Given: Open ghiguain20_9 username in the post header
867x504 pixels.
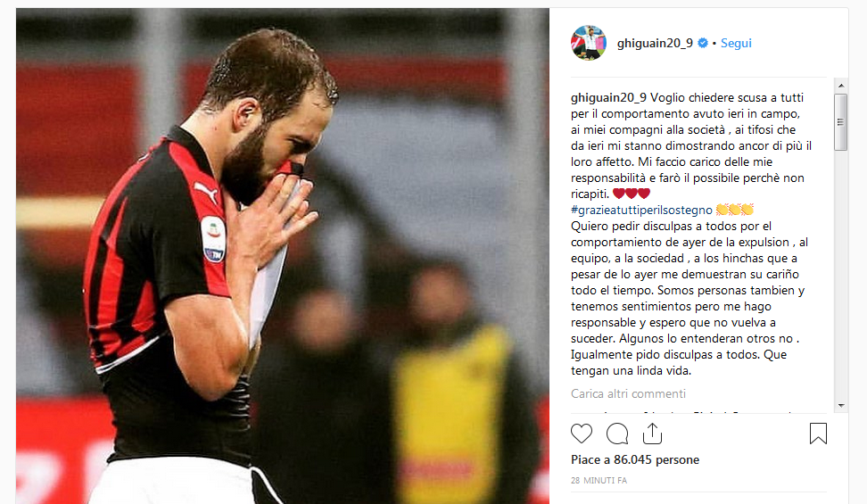Looking at the screenshot, I should [655, 43].
